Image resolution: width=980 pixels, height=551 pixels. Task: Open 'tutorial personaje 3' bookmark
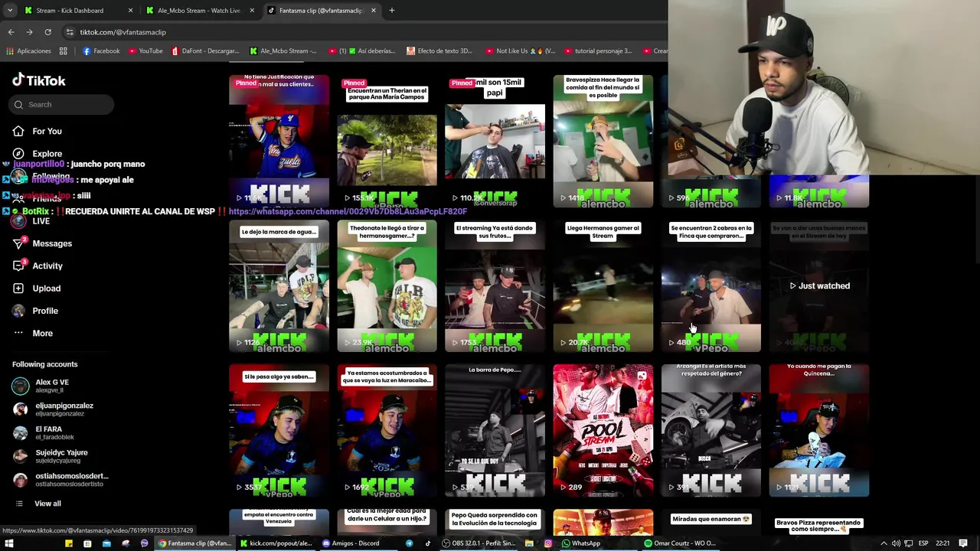(597, 51)
